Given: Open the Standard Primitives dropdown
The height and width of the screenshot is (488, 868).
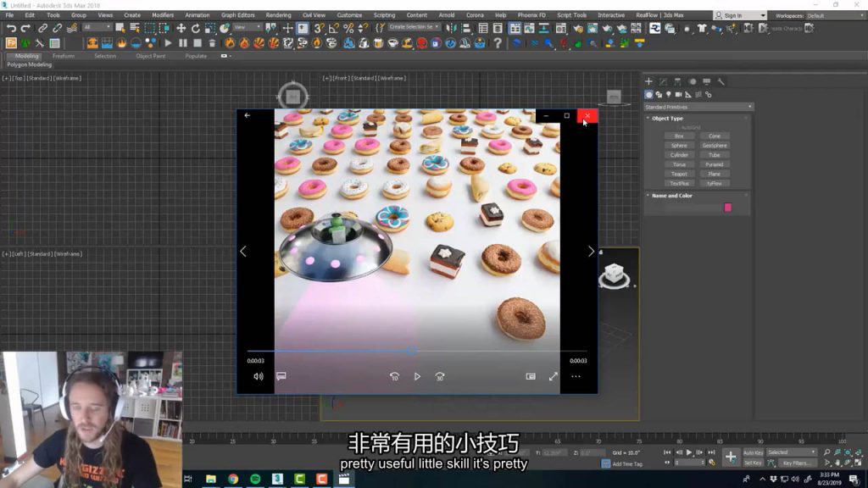Looking at the screenshot, I should pos(698,107).
